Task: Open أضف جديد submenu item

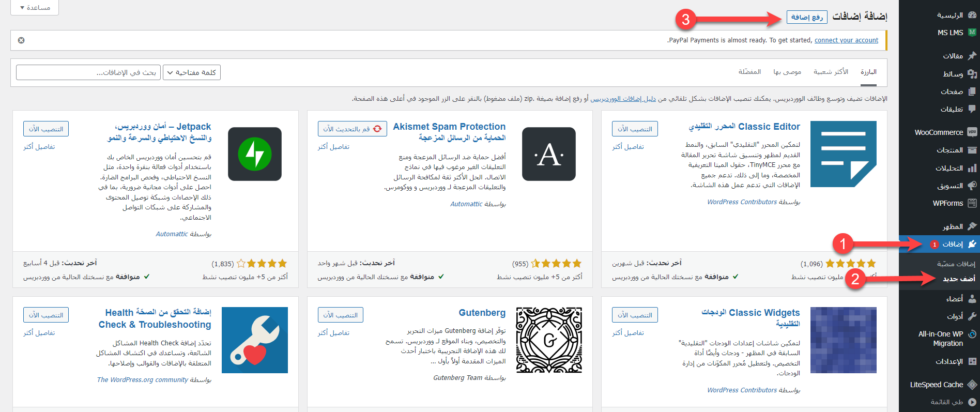Action: [959, 279]
